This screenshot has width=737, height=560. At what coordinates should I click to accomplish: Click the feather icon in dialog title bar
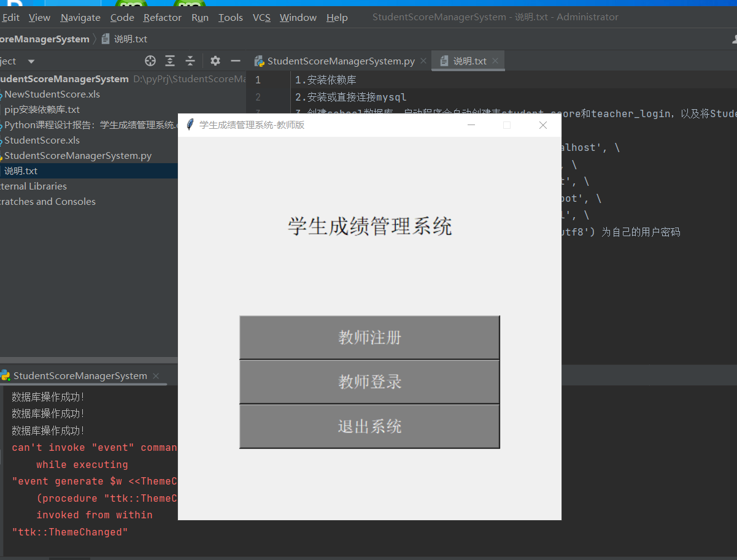point(190,125)
